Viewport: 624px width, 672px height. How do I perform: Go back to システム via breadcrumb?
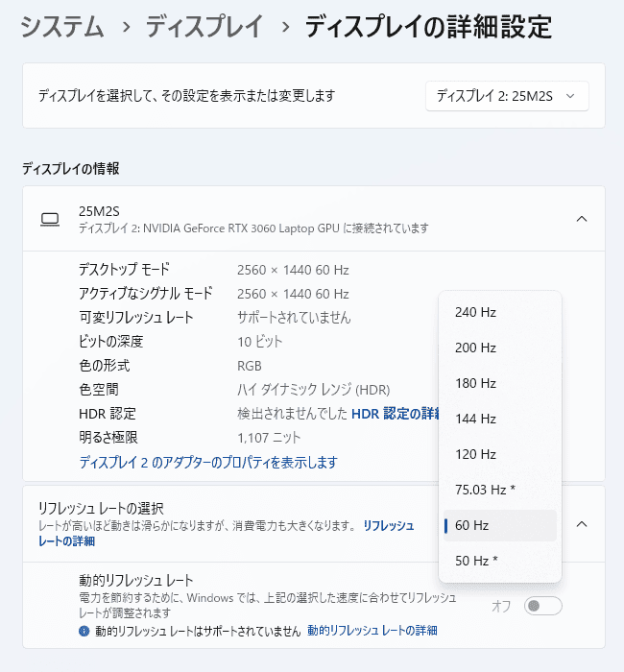(62, 27)
